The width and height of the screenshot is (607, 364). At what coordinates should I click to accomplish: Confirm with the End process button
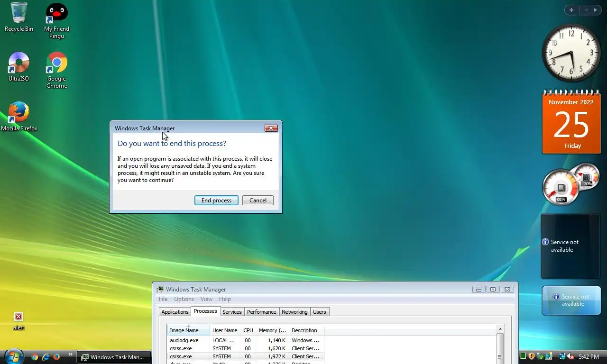[216, 200]
